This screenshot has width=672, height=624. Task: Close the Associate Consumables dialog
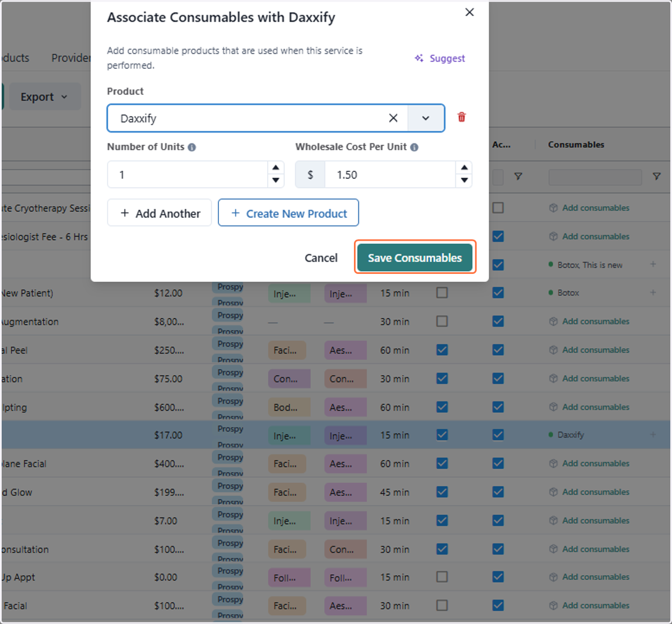[469, 12]
